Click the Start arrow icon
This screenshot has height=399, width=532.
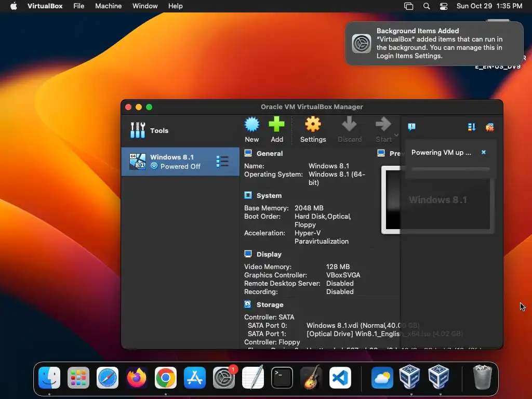[x=383, y=125]
